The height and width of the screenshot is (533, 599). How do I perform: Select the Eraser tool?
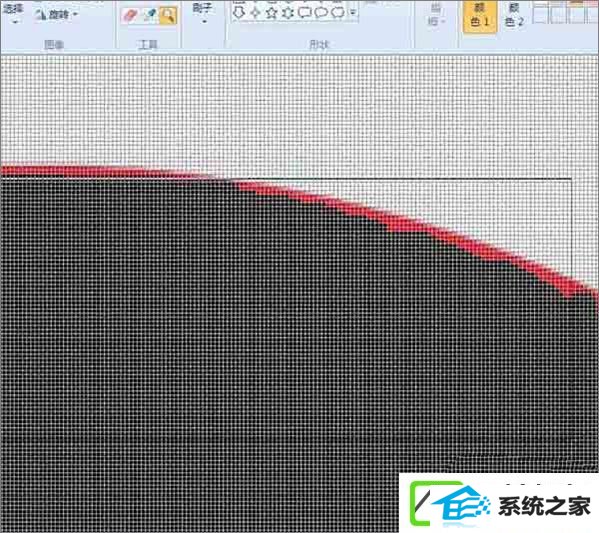coord(130,16)
